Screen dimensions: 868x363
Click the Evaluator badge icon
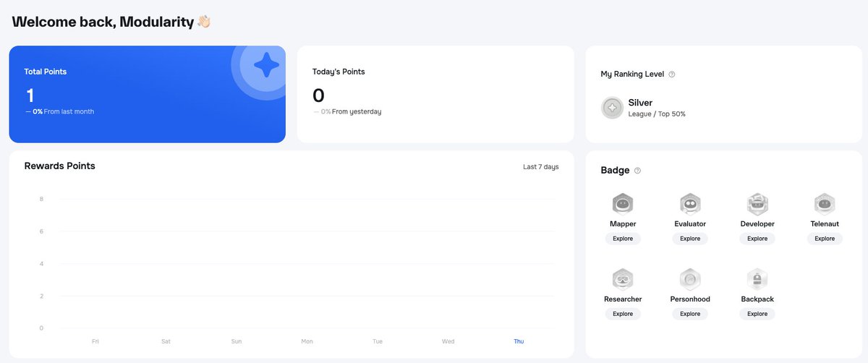[x=690, y=204]
